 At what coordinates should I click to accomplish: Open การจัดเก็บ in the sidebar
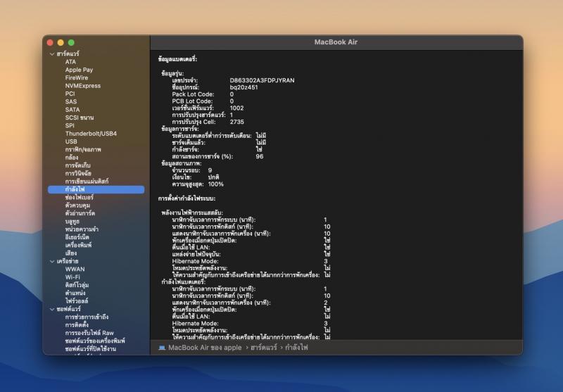[x=77, y=165]
